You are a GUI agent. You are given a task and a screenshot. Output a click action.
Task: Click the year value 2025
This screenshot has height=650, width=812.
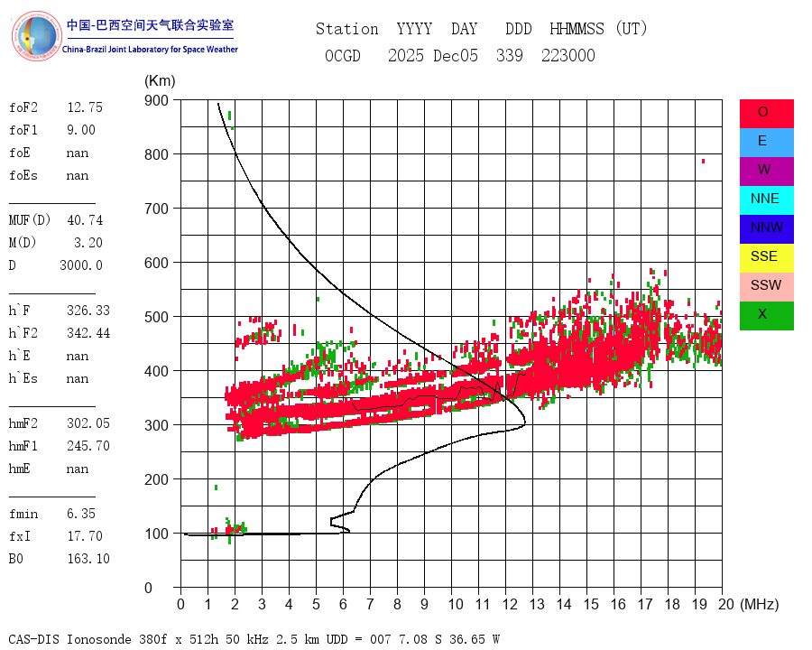(x=406, y=55)
